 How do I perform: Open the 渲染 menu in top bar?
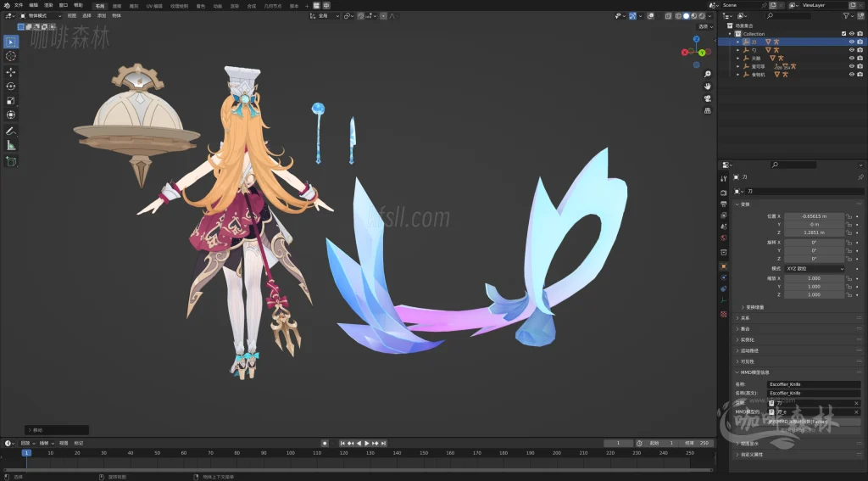coord(48,6)
